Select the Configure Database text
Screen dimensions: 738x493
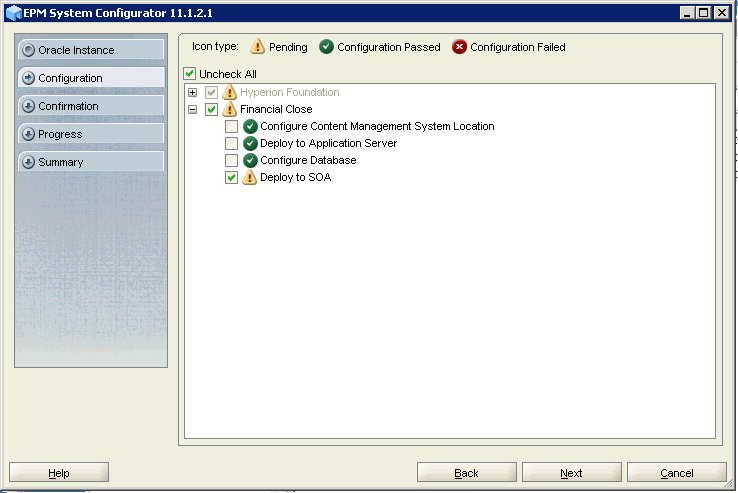(x=308, y=160)
